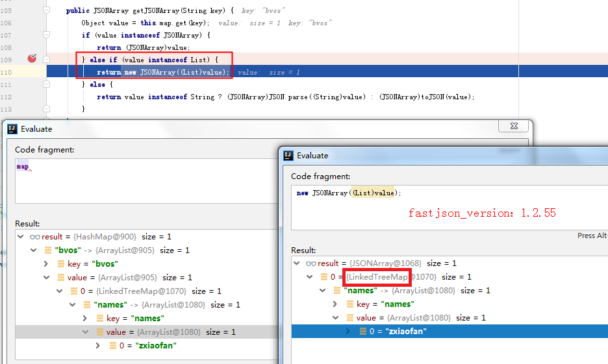Select key = "names" row in right dialog
Screen dimensions: 608x364
[x=450, y=304]
